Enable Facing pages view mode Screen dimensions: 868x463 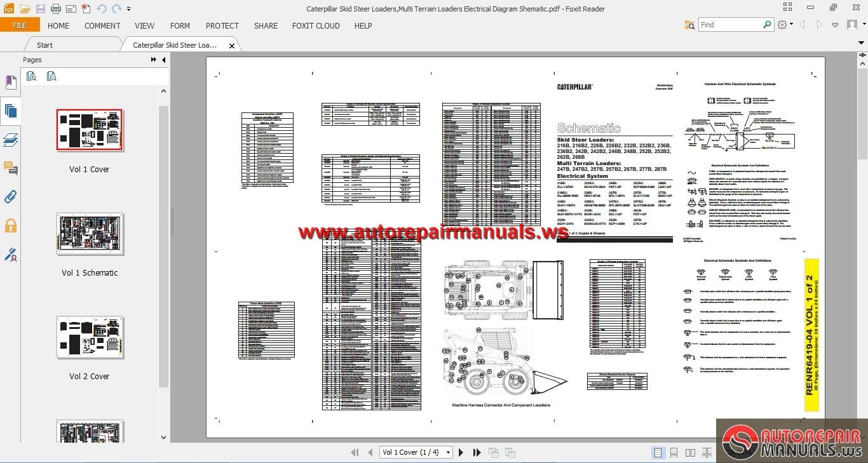click(x=691, y=453)
